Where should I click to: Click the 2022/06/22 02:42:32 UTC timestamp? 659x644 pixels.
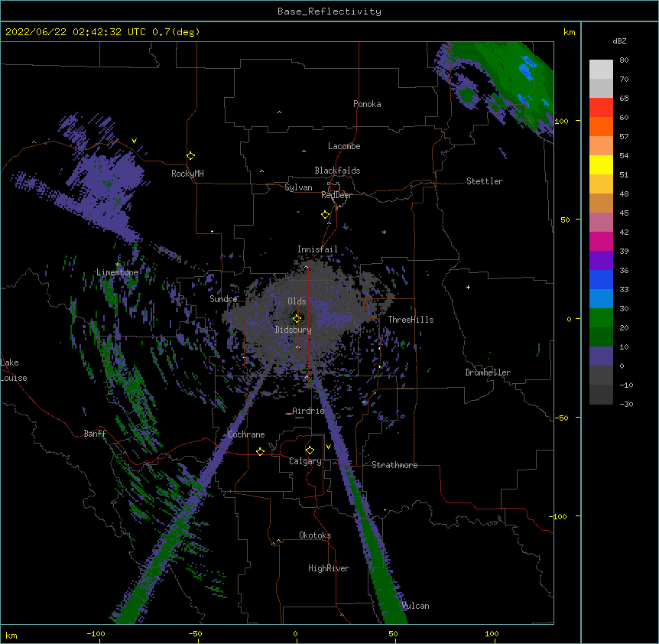point(76,32)
